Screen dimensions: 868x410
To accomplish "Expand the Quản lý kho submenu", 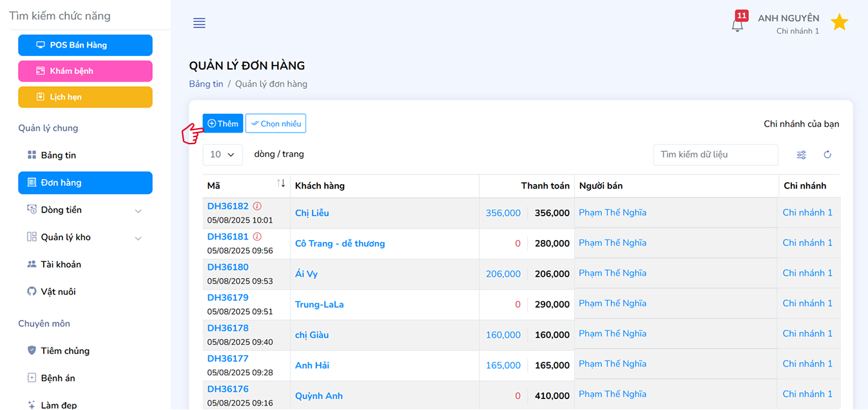I will pos(138,238).
